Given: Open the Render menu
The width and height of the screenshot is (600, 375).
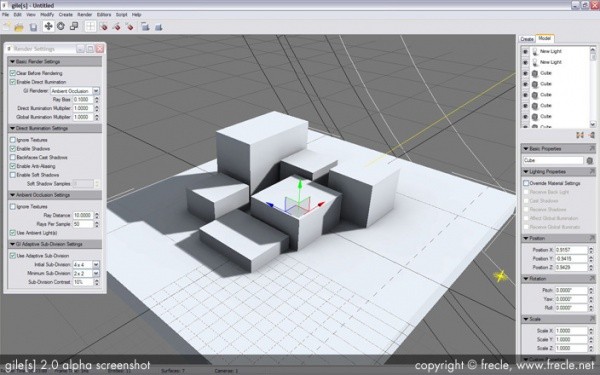Looking at the screenshot, I should (x=85, y=15).
